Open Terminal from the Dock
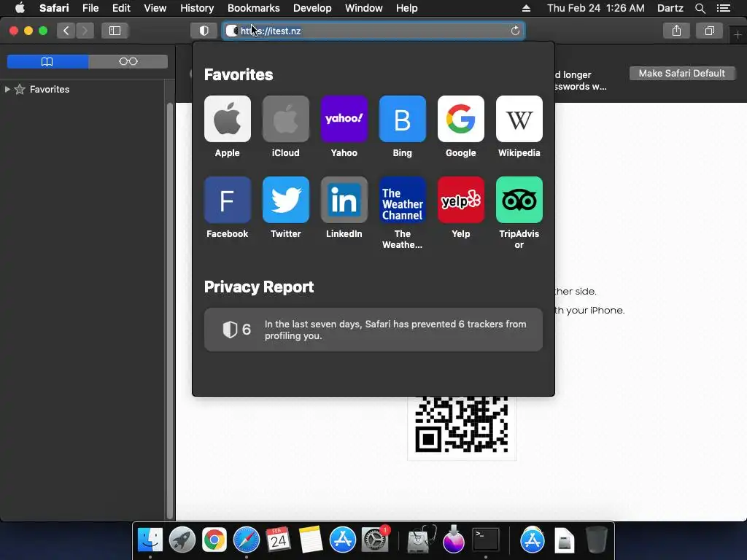 pyautogui.click(x=485, y=540)
